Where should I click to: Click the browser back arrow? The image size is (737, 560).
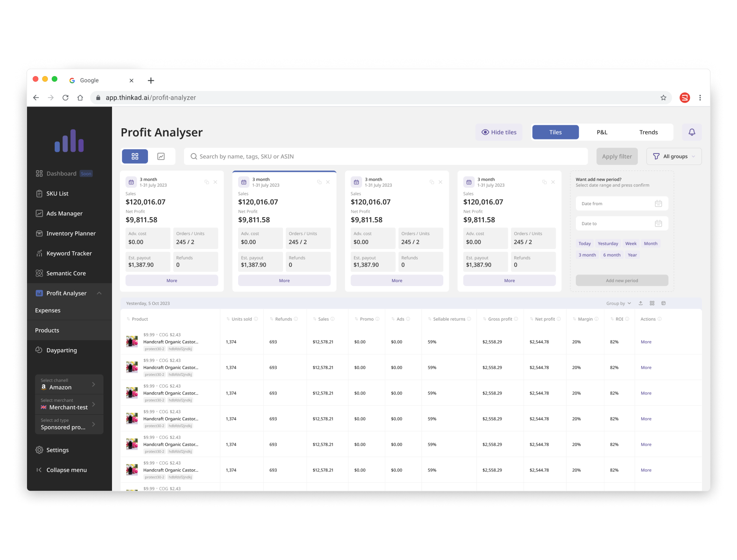36,97
